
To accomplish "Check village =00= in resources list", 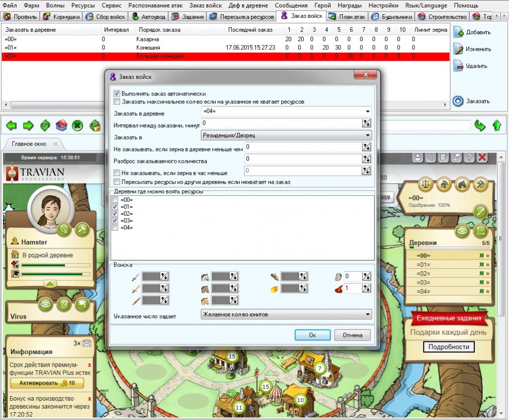I will click(115, 200).
